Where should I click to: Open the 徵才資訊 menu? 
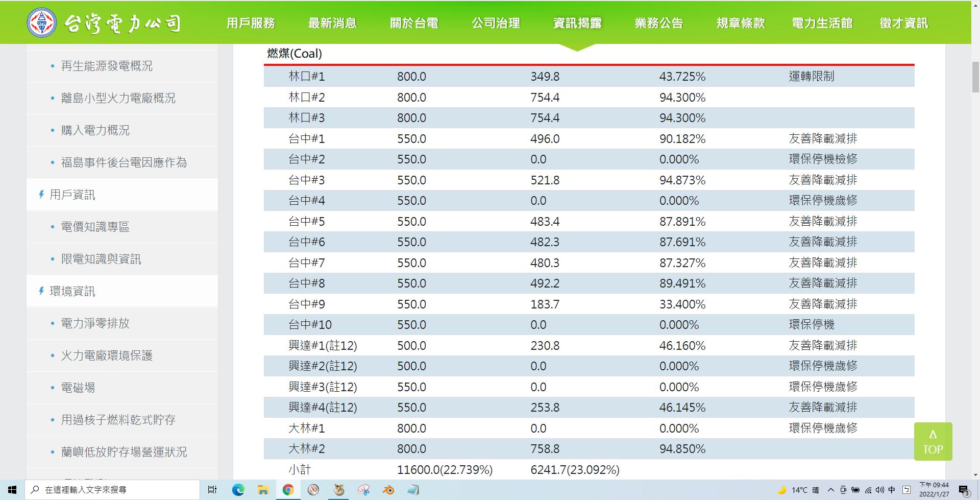click(x=904, y=23)
